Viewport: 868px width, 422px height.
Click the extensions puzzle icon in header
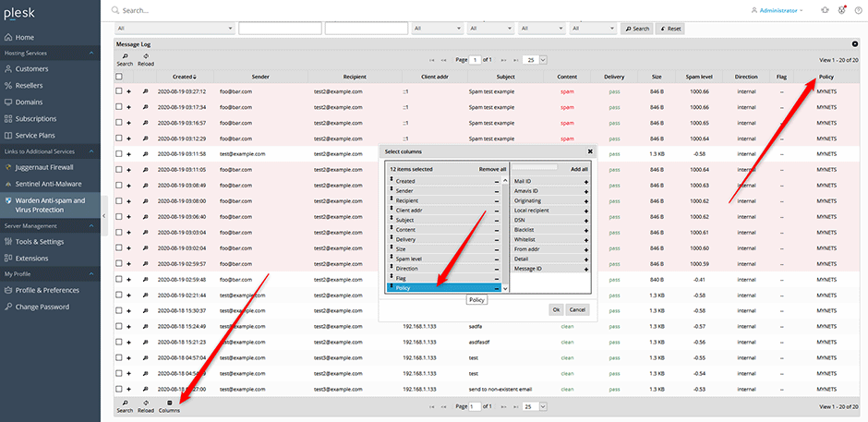(826, 10)
